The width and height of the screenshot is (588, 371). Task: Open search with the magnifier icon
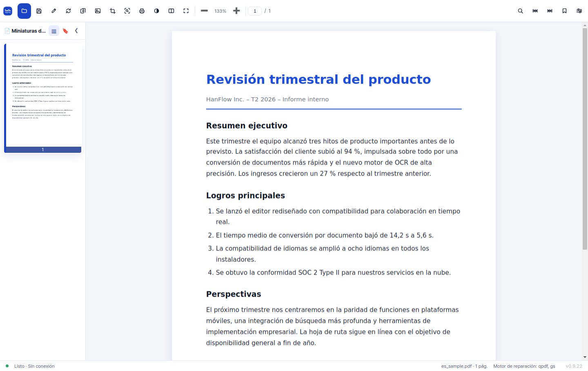click(520, 11)
